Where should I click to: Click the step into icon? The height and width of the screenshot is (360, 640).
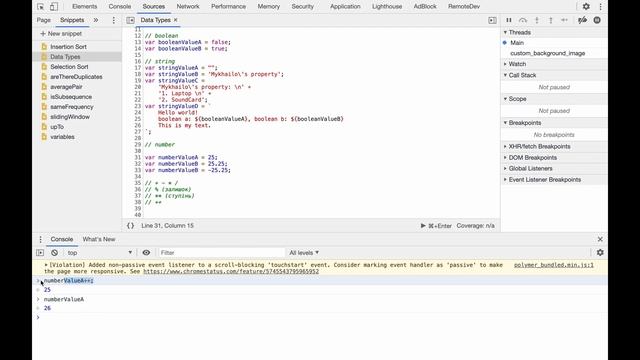click(x=537, y=20)
